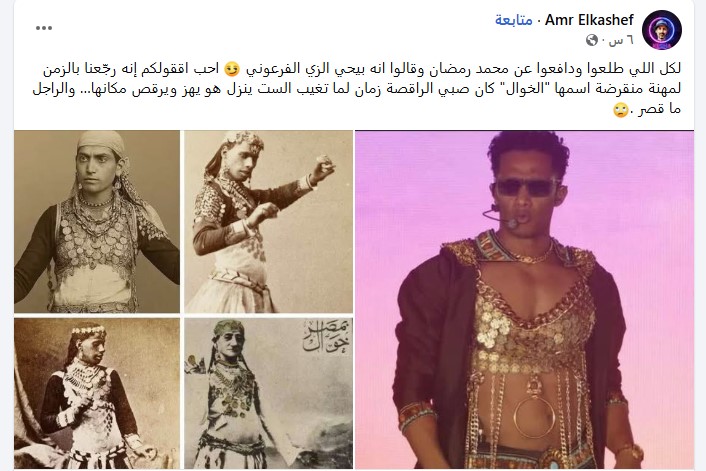Click Amr Elkashef's round profile avatar
Image resolution: width=706 pixels, height=471 pixels.
pyautogui.click(x=661, y=30)
